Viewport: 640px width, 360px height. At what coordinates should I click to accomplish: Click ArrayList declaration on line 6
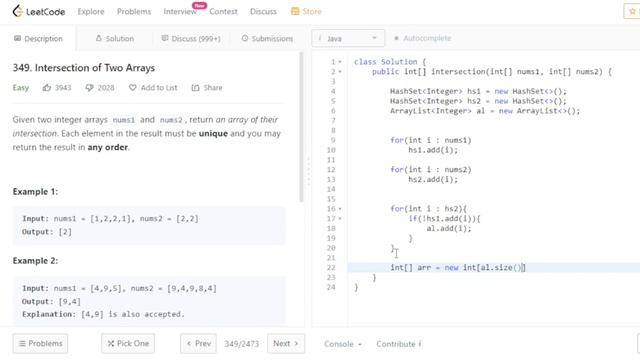point(485,111)
